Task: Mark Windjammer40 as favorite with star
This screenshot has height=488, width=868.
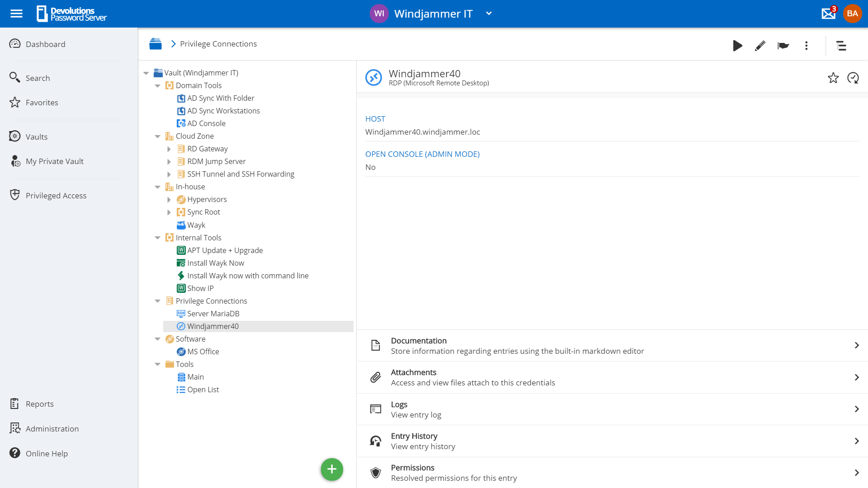Action: click(x=833, y=78)
